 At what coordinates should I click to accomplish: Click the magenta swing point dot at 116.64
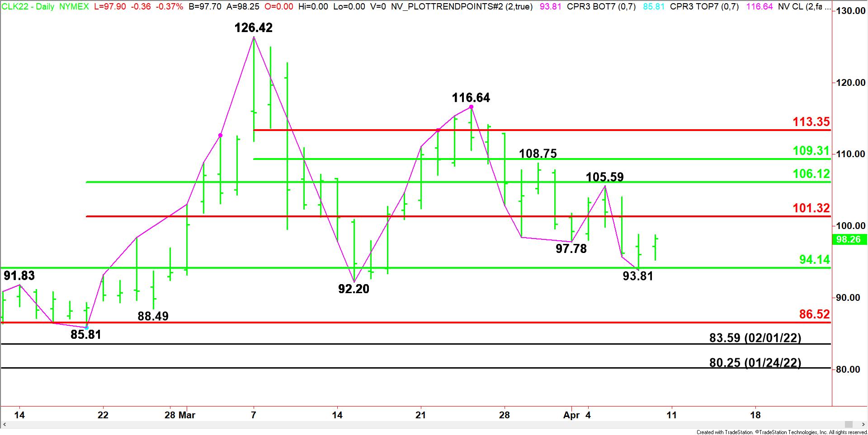[x=471, y=107]
